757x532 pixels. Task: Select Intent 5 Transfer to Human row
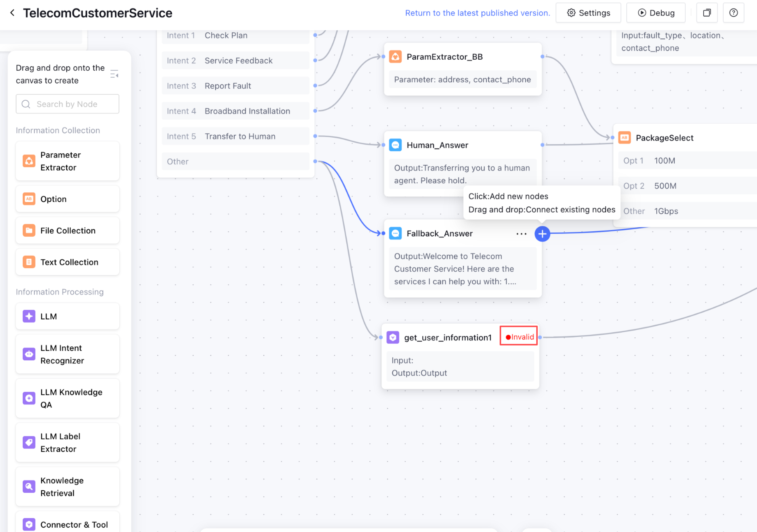coord(235,136)
